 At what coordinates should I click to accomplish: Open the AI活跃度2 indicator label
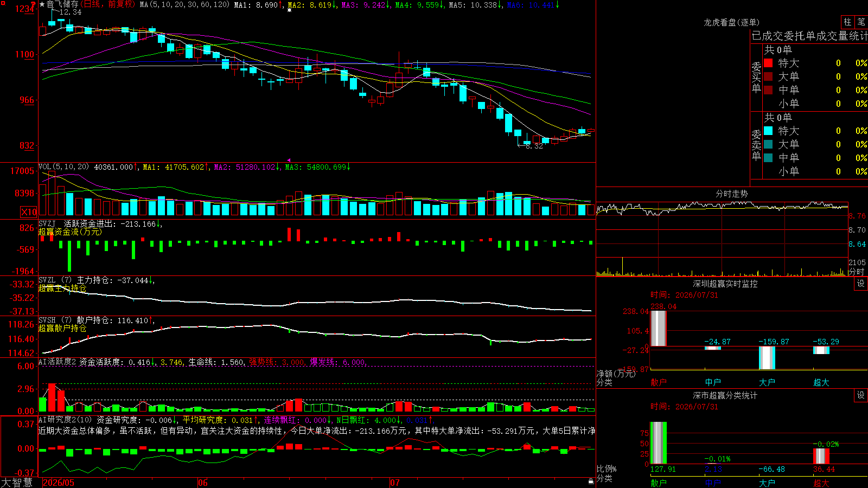(58, 362)
